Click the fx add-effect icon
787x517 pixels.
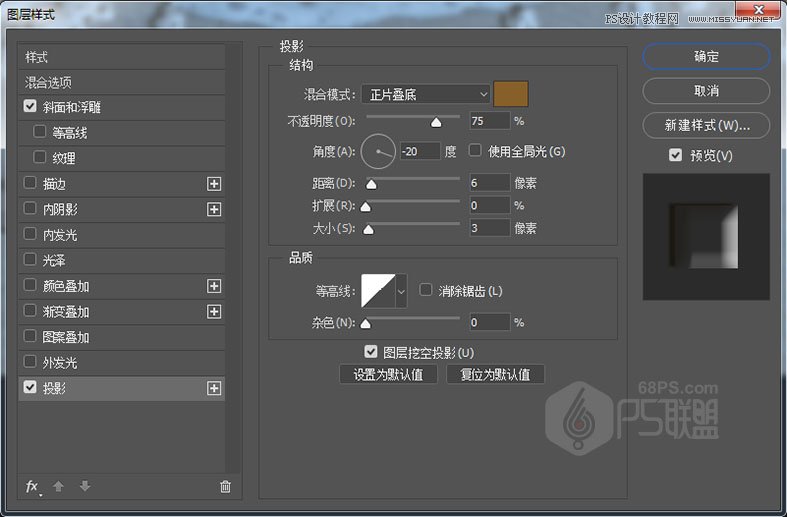(32, 486)
